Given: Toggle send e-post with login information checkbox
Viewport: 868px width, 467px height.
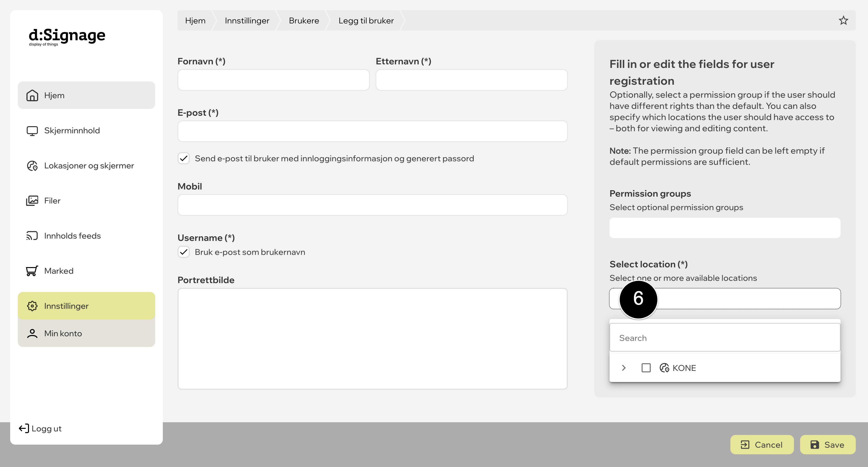Looking at the screenshot, I should (184, 158).
